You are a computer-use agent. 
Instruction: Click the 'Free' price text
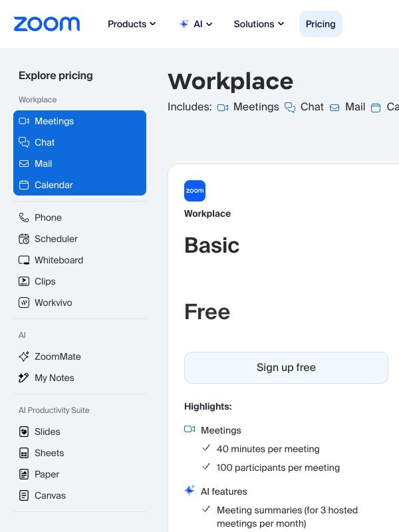(207, 312)
